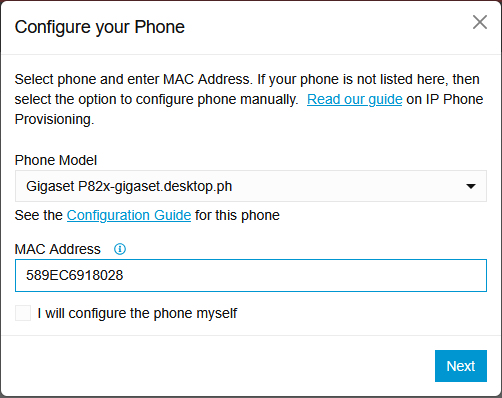Click the 'Select phone and enter MAC Address' sentence
This screenshot has width=502, height=398.
pyautogui.click(x=132, y=79)
